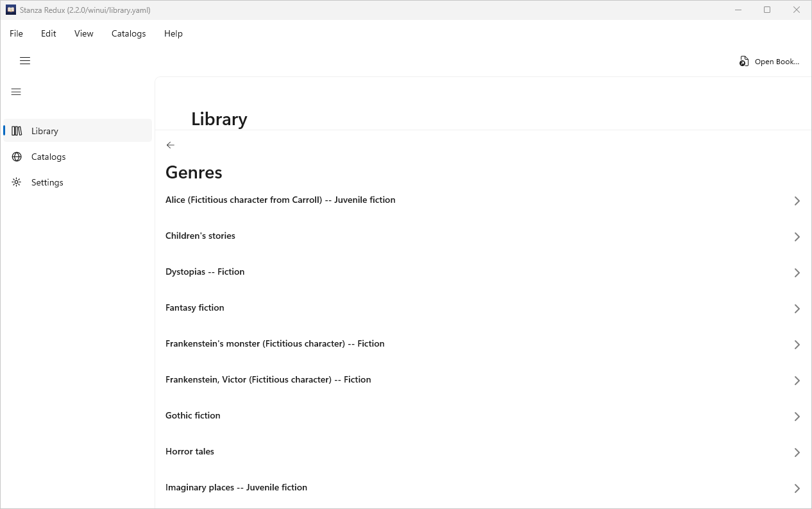This screenshot has width=812, height=509.
Task: Expand chevron for Dystopias -- Fiction
Action: [x=797, y=273]
